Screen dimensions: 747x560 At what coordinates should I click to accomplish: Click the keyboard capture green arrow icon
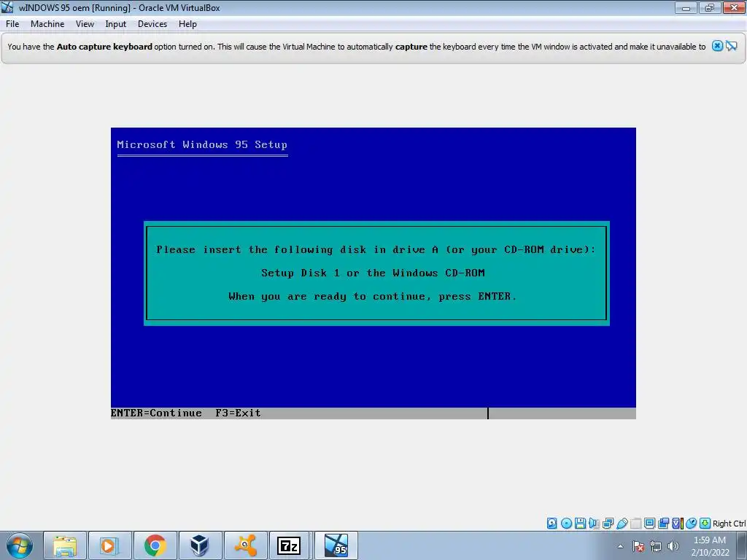(705, 524)
